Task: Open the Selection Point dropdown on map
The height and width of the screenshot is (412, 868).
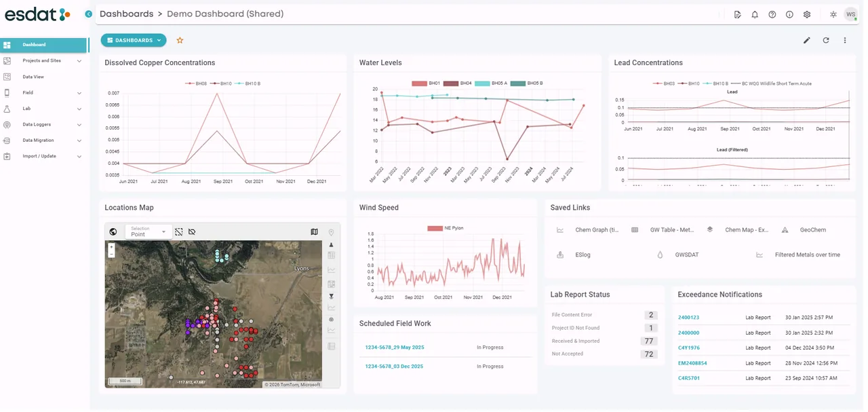Action: point(149,231)
